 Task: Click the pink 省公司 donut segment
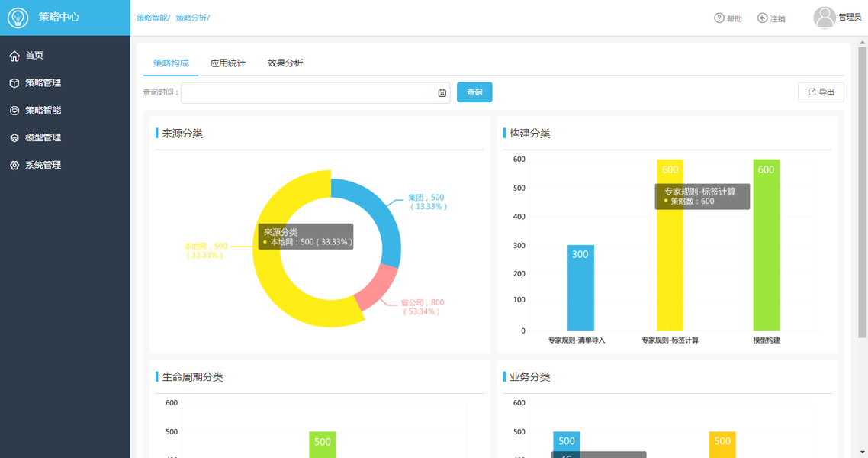pos(377,288)
